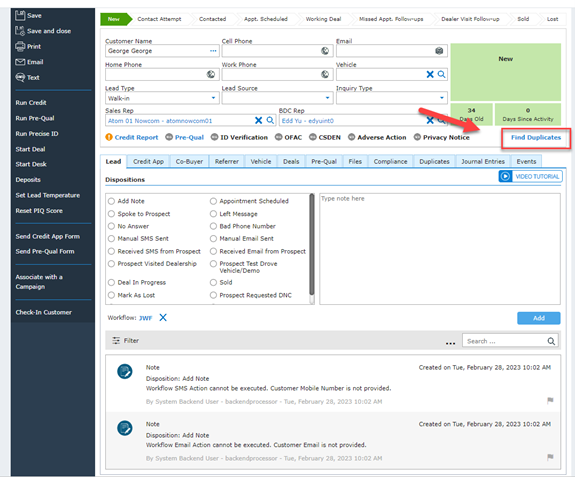The image size is (575, 477).
Task: Open the Compliance tab
Action: tap(391, 161)
